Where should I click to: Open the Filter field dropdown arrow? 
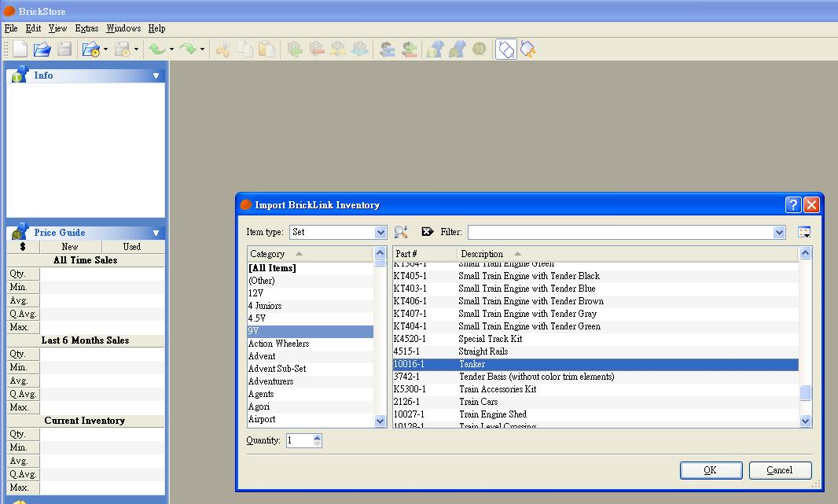(779, 232)
